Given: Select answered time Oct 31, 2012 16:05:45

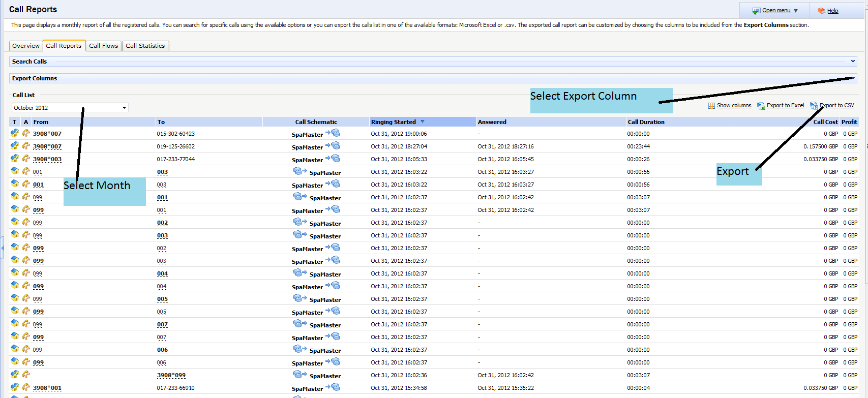Looking at the screenshot, I should coord(505,160).
